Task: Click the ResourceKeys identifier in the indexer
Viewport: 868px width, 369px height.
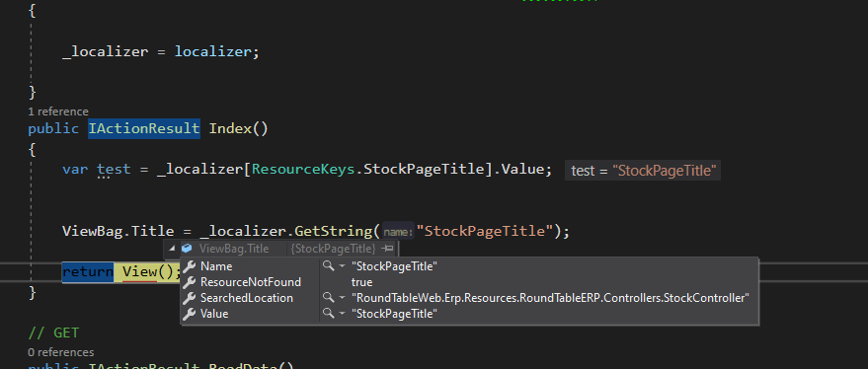Action: click(303, 169)
